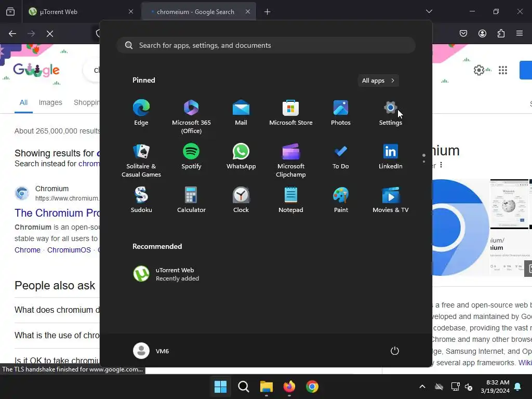Launch Google Chrome from taskbar
This screenshot has width=532, height=399.
pos(312,387)
